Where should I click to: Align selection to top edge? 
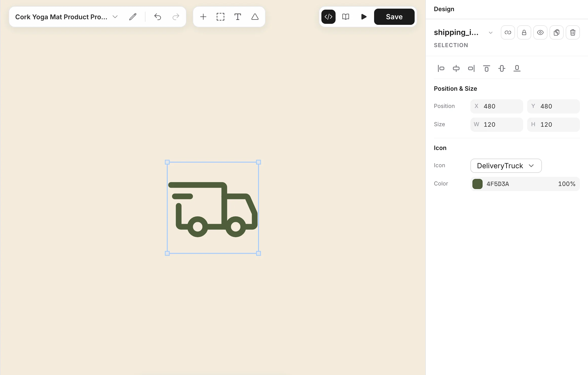pyautogui.click(x=487, y=68)
